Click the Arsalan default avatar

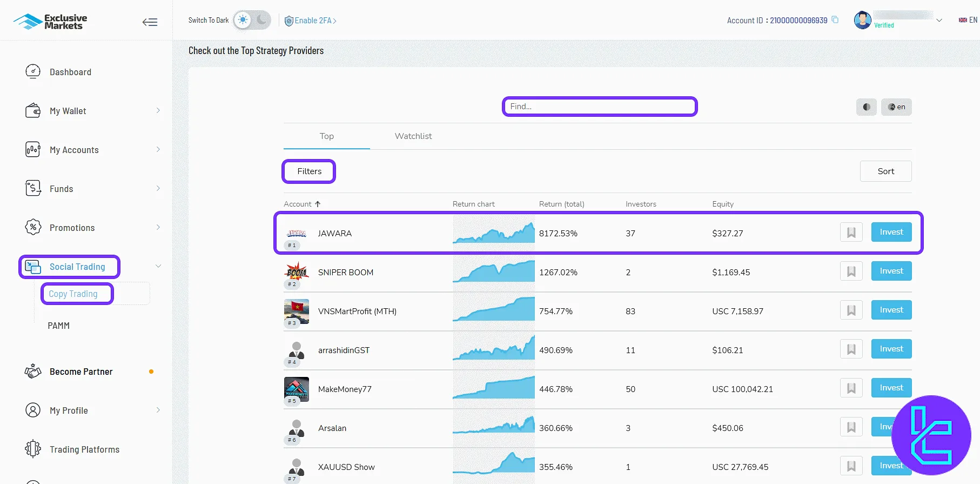pyautogui.click(x=297, y=428)
